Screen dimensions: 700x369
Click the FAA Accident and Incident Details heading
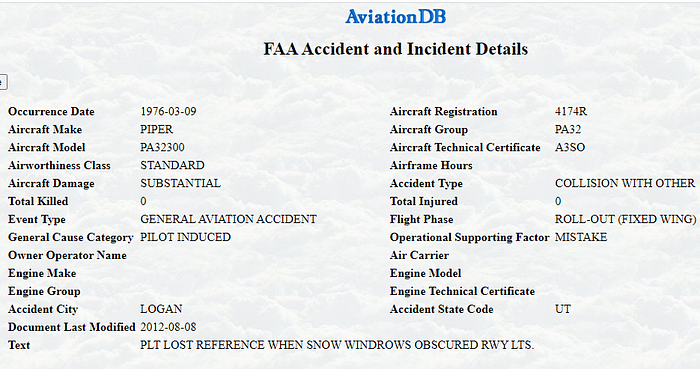396,49
